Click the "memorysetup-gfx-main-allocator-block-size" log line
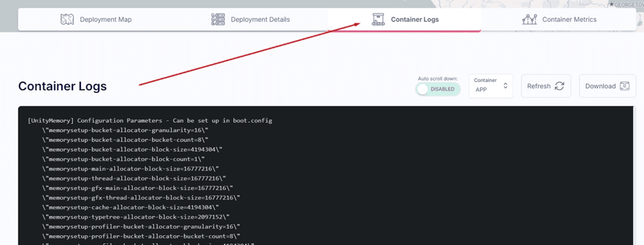Viewport: 644px width, 245px height. 137,188
